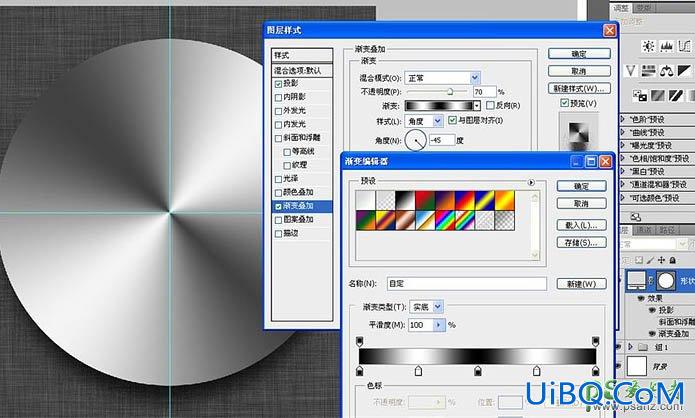Click 新建样式(W) new style button
Viewport: 695px width, 418px height.
pyautogui.click(x=579, y=88)
